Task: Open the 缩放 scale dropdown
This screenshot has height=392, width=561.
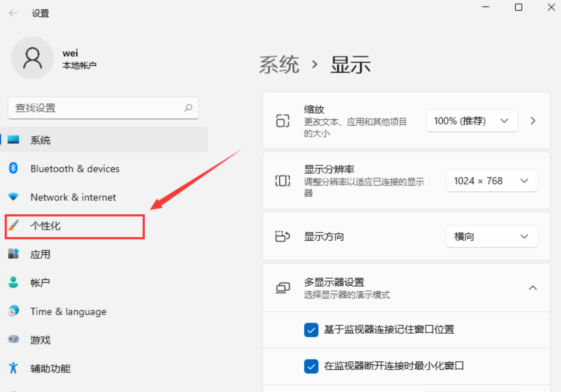Action: click(x=471, y=121)
